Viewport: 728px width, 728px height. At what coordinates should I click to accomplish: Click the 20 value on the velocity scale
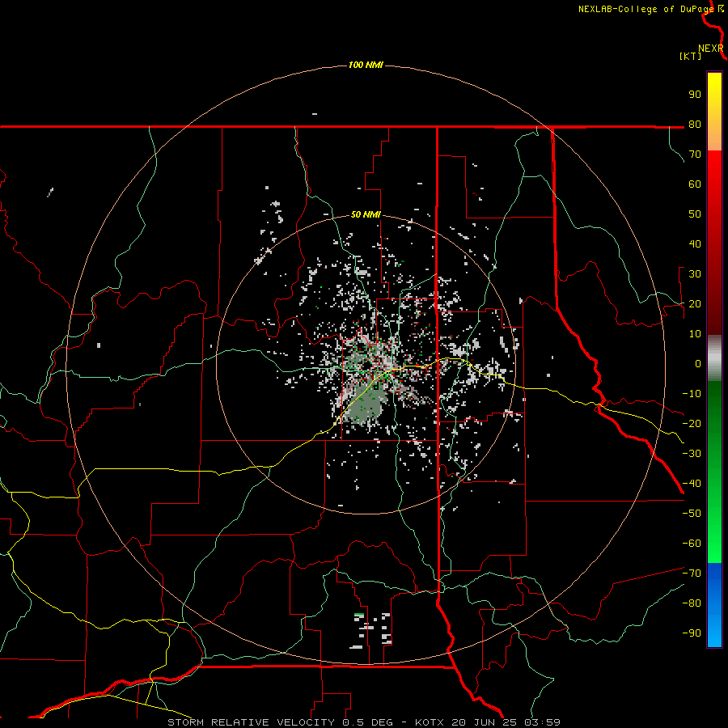coord(695,303)
